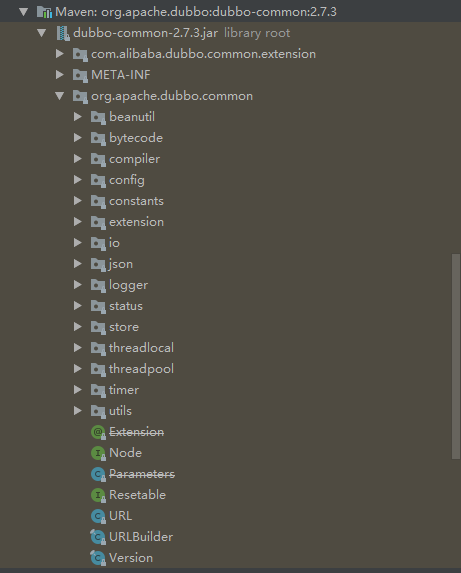461x573 pixels.
Task: Expand the utils package arrow
Action: coord(77,411)
